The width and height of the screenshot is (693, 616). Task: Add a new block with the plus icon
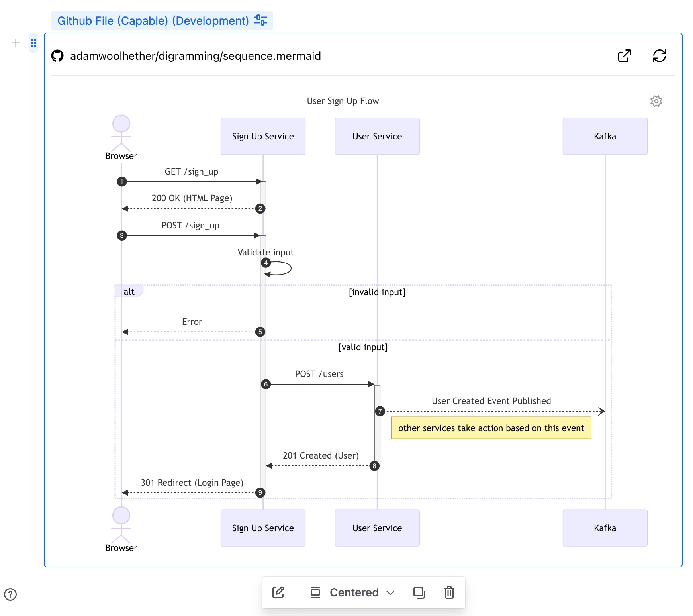pyautogui.click(x=16, y=43)
